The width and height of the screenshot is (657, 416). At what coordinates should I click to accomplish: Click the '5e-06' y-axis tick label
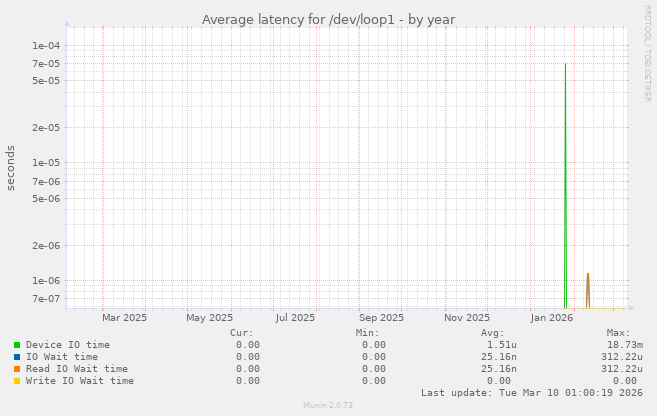pos(46,199)
